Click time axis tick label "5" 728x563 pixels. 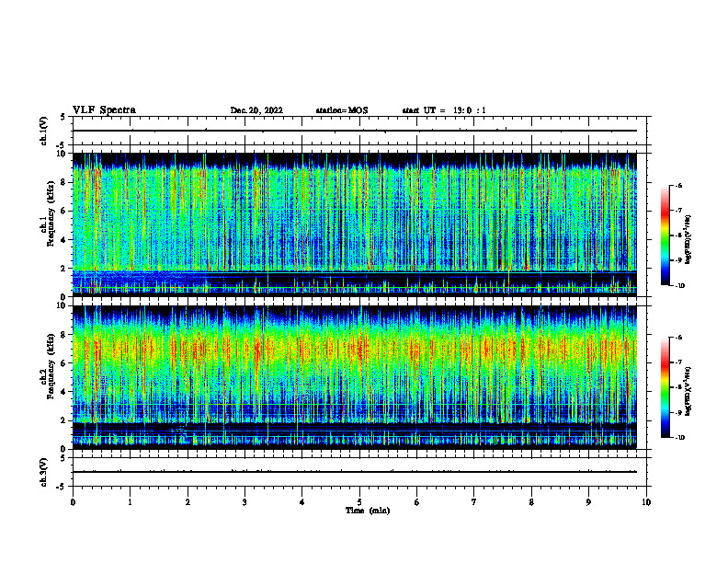coord(359,502)
